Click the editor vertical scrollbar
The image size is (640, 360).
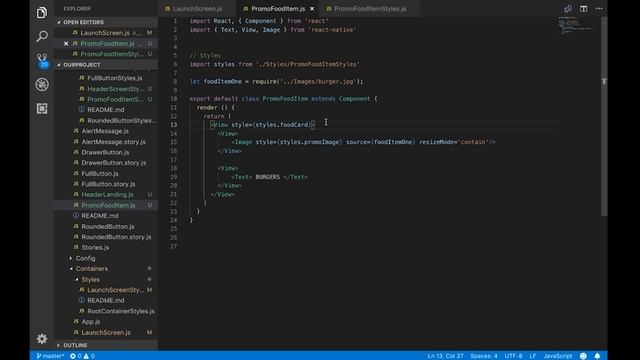click(x=604, y=116)
